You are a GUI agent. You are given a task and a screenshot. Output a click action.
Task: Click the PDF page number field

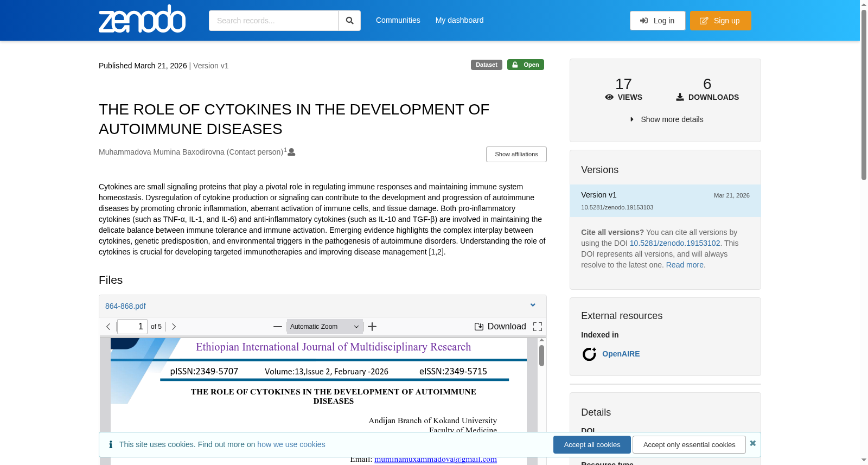tap(132, 327)
